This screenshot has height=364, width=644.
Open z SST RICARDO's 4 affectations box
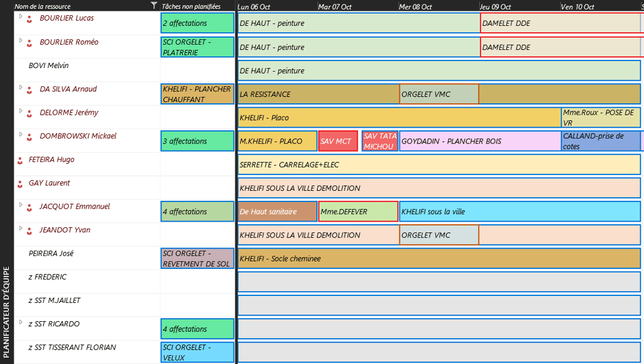click(x=197, y=329)
